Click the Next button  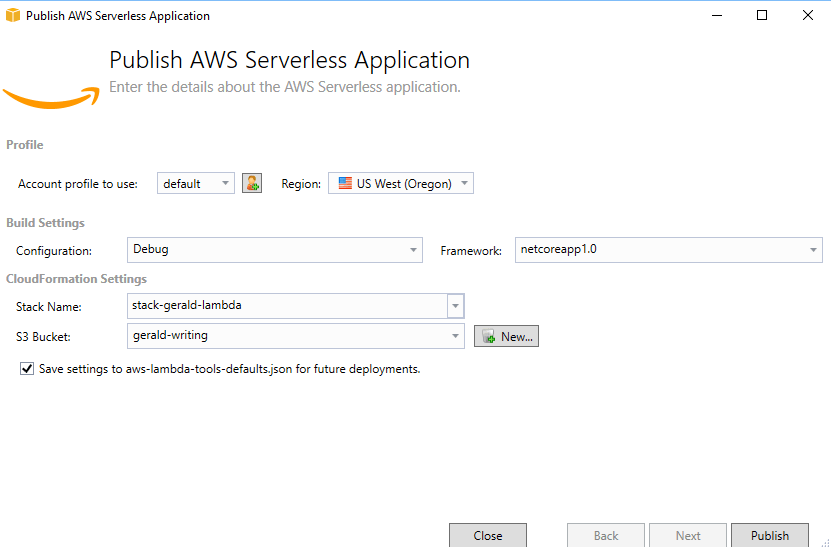tap(688, 535)
